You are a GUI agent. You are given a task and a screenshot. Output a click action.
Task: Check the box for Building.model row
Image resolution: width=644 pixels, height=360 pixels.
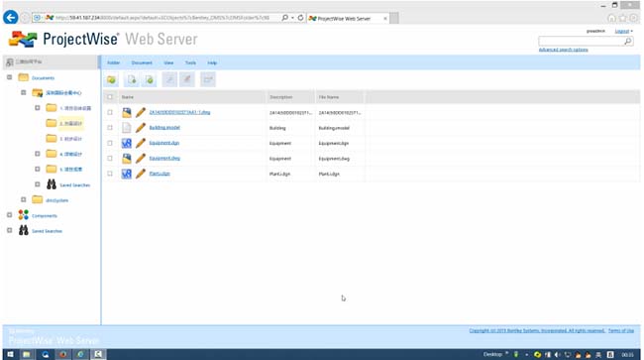click(110, 128)
